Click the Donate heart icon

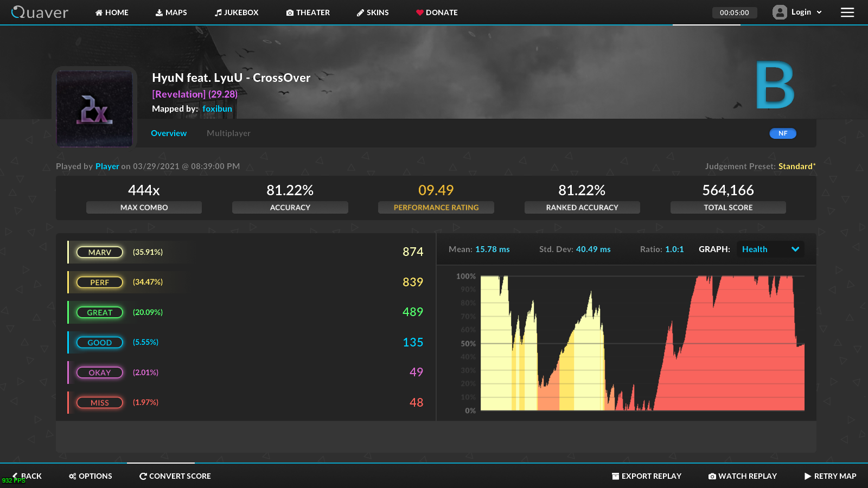419,12
